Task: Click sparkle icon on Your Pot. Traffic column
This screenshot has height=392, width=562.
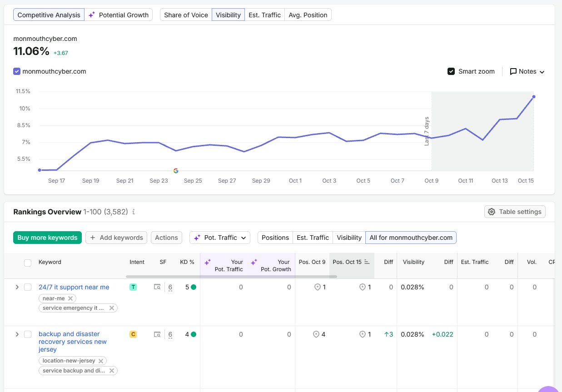Action: [x=208, y=262]
